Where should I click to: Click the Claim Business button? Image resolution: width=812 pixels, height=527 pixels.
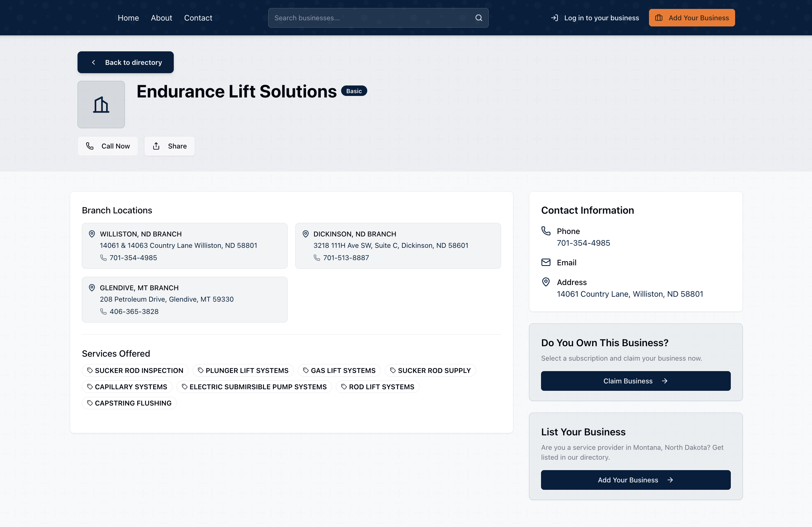[635, 381]
